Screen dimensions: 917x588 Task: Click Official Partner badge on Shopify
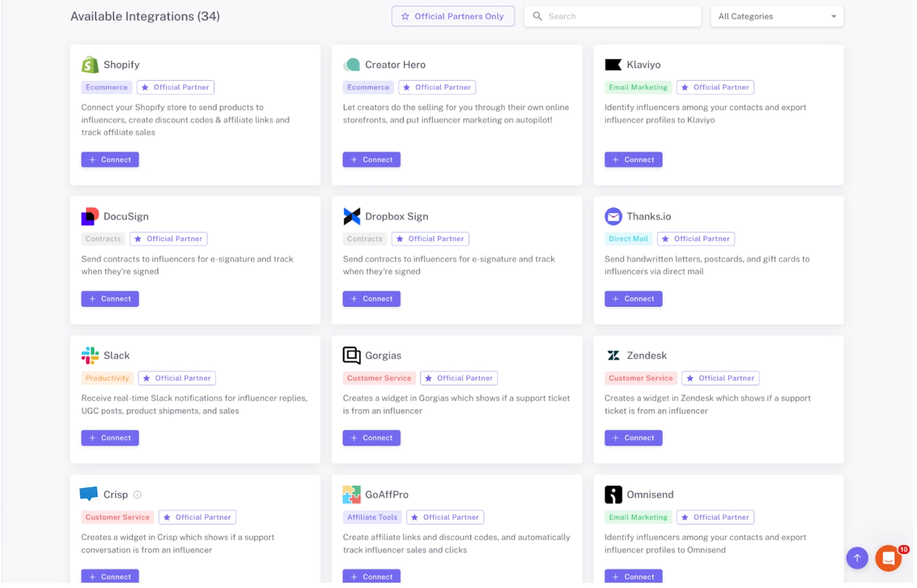(175, 88)
